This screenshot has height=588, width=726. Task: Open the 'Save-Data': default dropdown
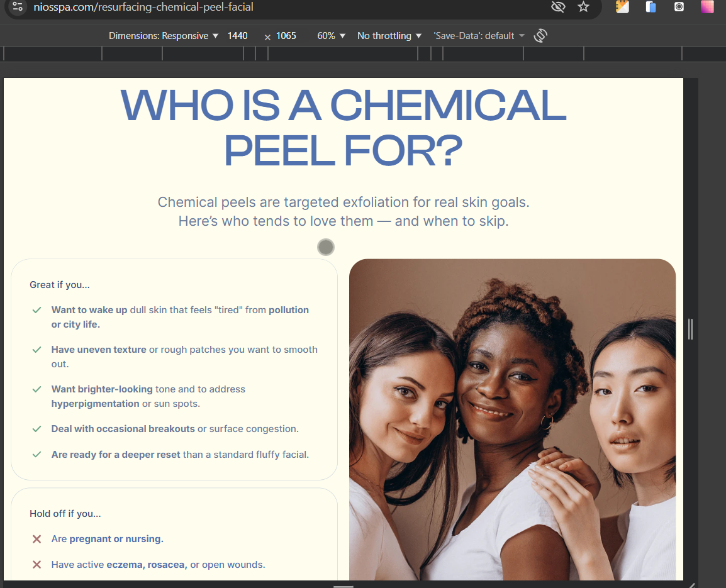pos(479,36)
